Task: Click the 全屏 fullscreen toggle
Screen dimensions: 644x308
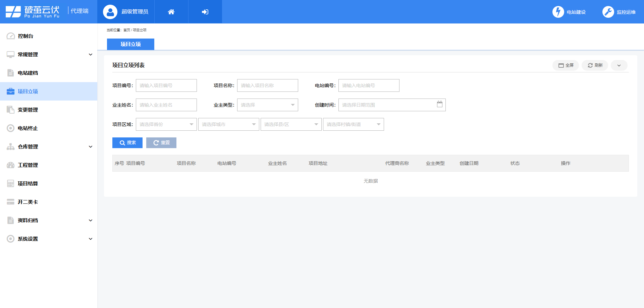Action: (566, 65)
